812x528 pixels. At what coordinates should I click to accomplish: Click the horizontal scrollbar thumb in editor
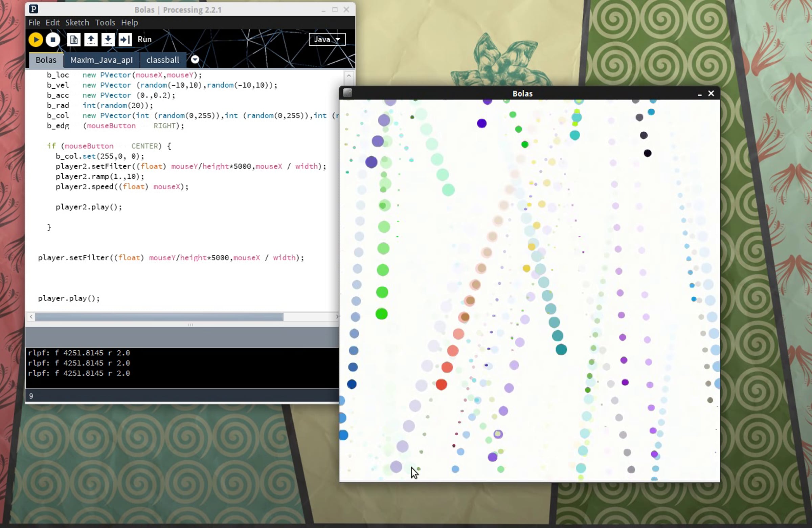(159, 317)
